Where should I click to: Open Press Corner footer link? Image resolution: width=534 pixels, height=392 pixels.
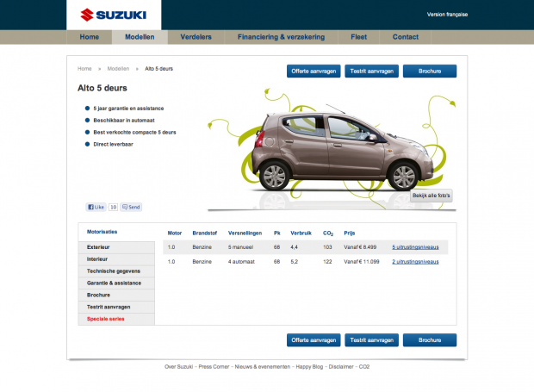[214, 367]
